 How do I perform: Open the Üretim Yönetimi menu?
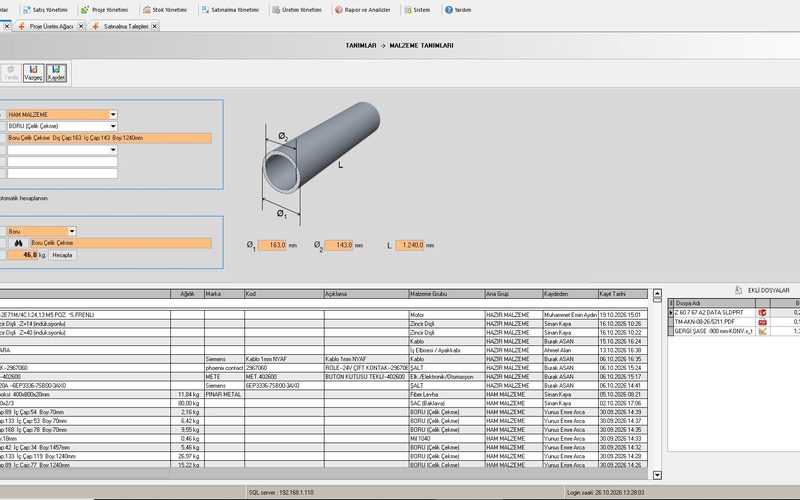(x=296, y=10)
